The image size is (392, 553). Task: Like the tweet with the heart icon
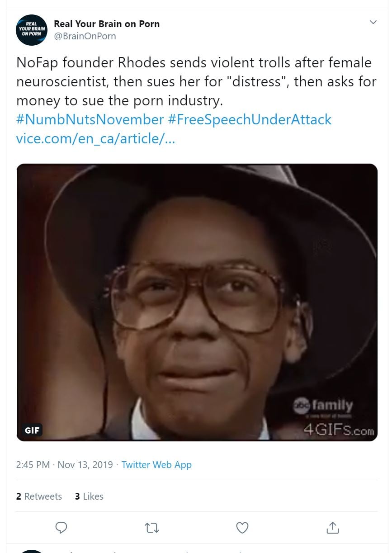coord(242,527)
